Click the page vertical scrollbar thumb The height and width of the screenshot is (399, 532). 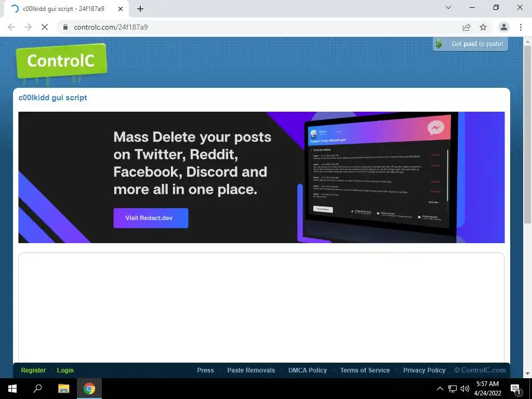pyautogui.click(x=527, y=135)
